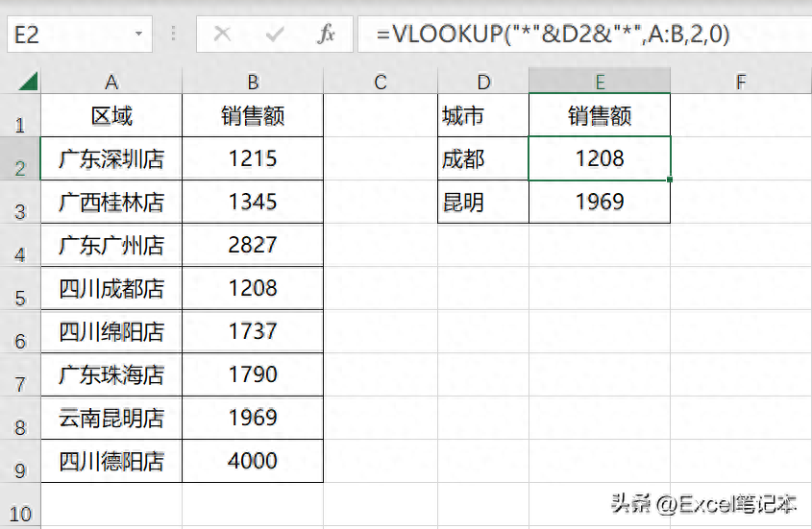
Task: Click the Select All corner triangle
Action: tap(29, 82)
